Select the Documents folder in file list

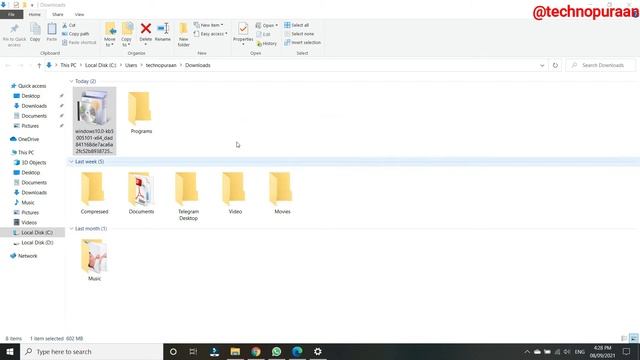[141, 193]
